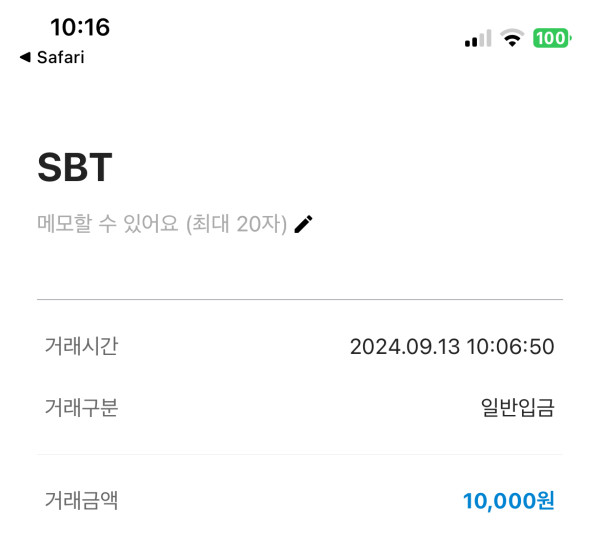Screen dimensions: 600x534
Task: Click the gray '원' currency unit in amount
Action: coord(546,500)
